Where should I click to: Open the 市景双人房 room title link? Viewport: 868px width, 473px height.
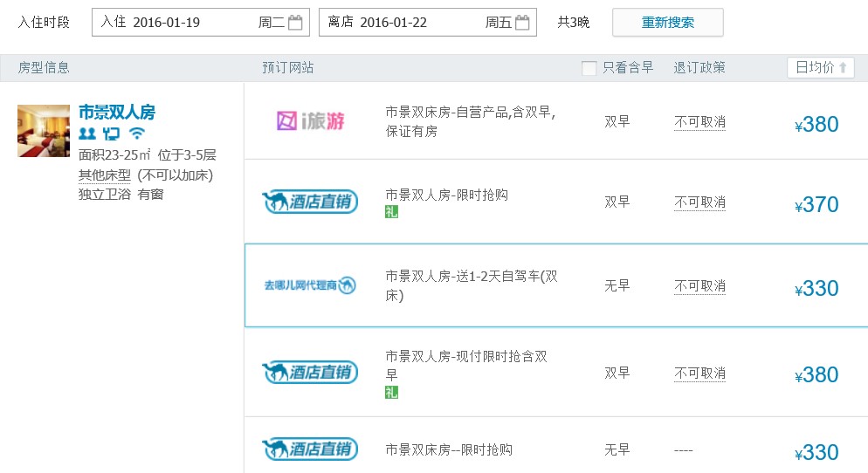pyautogui.click(x=117, y=112)
